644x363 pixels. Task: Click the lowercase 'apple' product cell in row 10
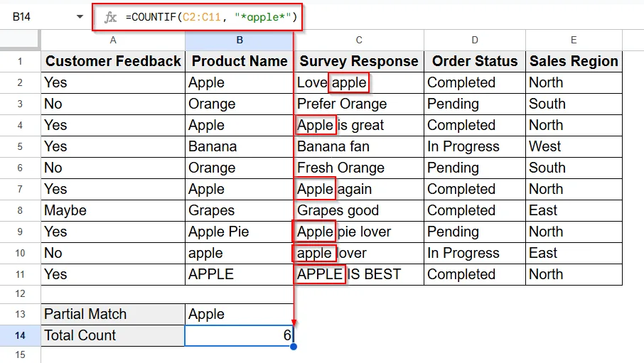(240, 254)
